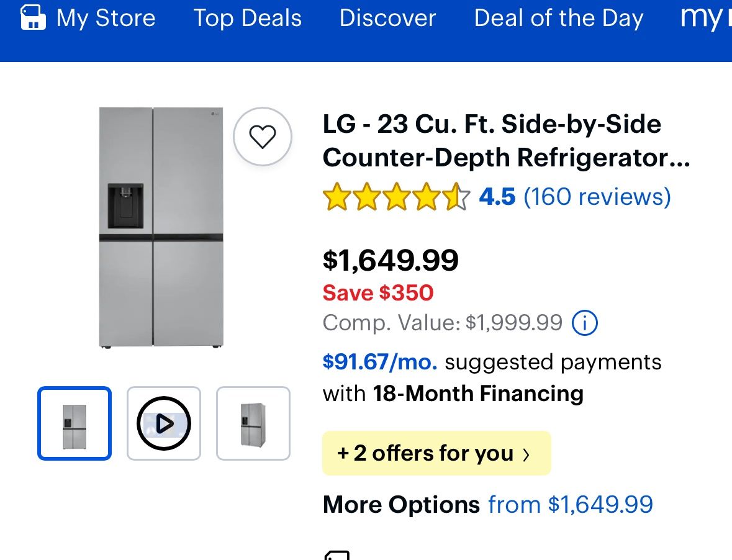Screen dimensions: 732x560
Task: Open the Discover menu item
Action: 387,18
